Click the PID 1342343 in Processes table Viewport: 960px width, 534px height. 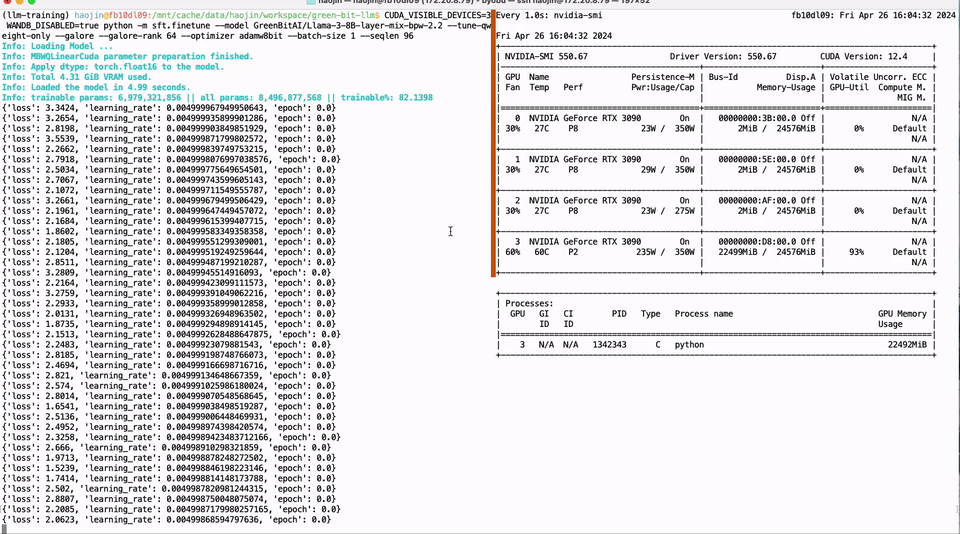point(619,345)
